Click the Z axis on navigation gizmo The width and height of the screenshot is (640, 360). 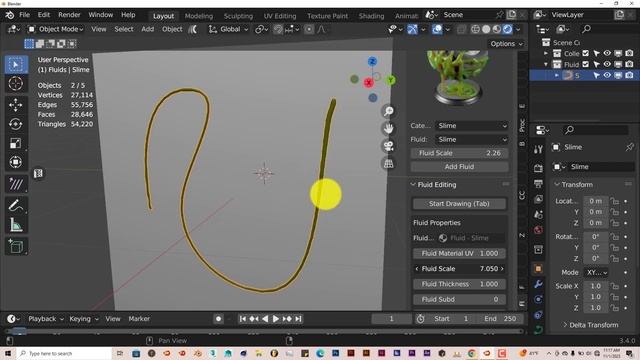[x=372, y=62]
